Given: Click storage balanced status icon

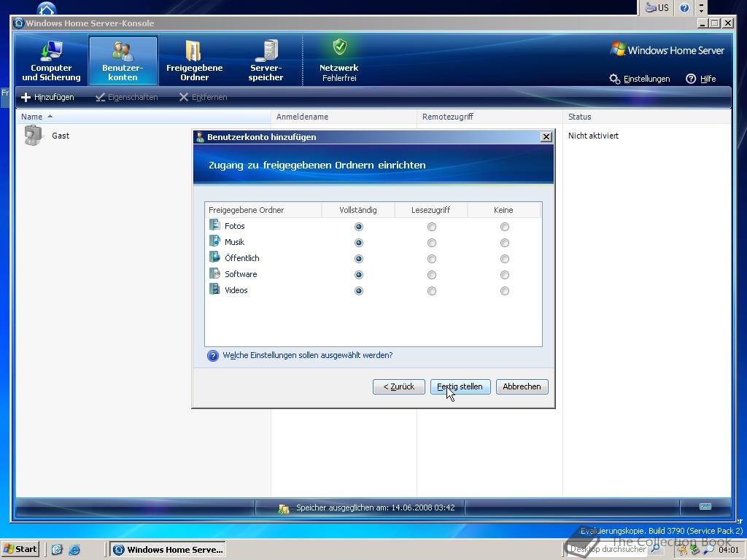Looking at the screenshot, I should coord(284,508).
